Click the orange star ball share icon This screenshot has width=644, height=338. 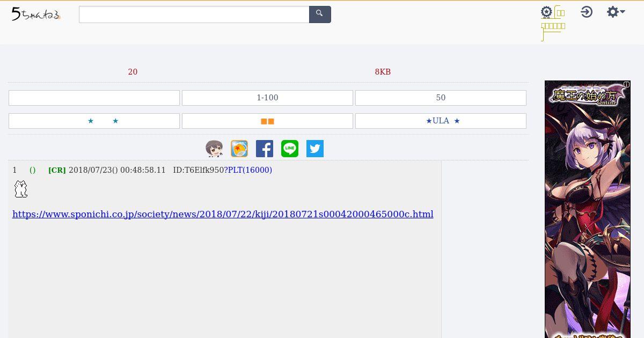tap(239, 149)
